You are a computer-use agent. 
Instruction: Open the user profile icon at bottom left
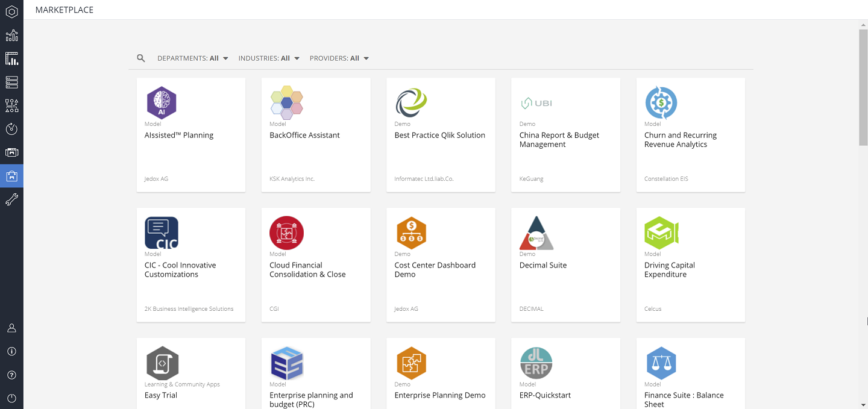12,328
